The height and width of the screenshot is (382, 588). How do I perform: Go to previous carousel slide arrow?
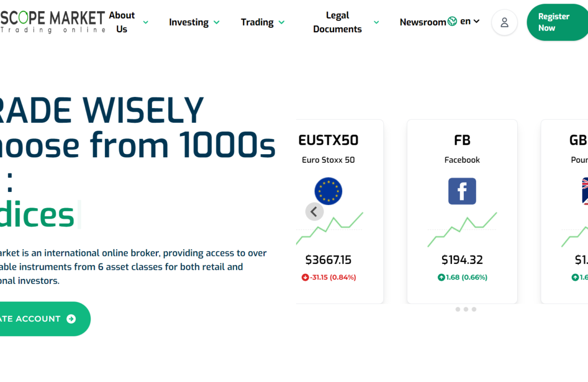click(314, 212)
